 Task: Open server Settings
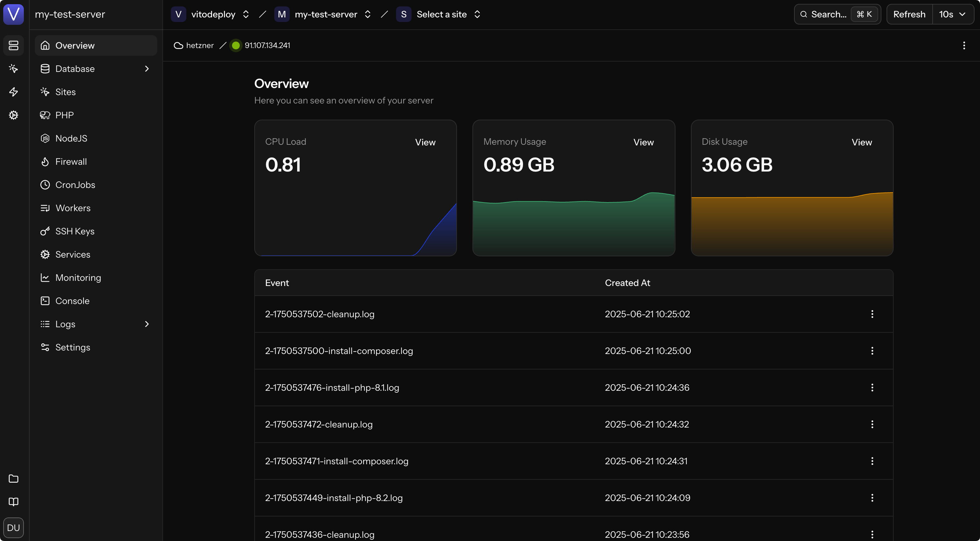[x=96, y=347]
